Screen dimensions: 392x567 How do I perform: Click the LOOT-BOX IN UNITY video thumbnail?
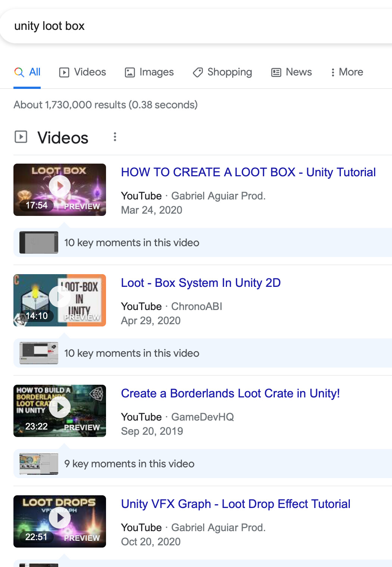click(59, 300)
